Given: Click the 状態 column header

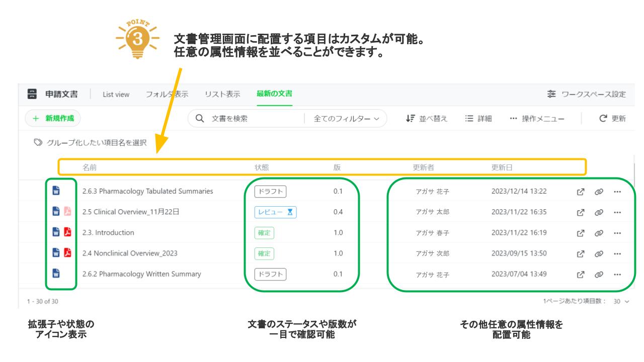Looking at the screenshot, I should tap(262, 167).
